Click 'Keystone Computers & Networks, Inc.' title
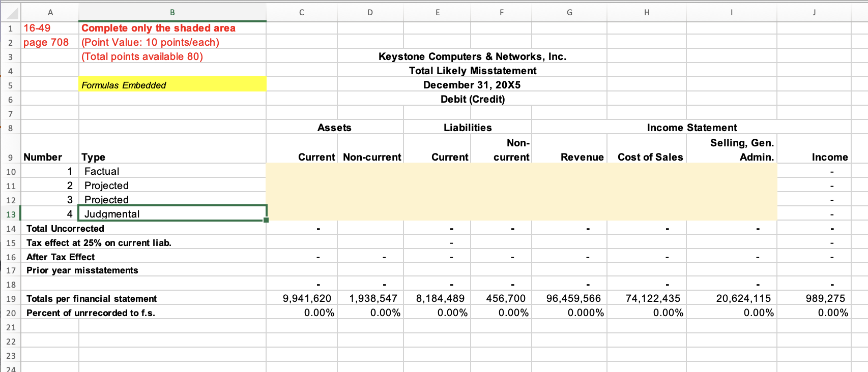The height and width of the screenshot is (372, 868). coord(472,56)
